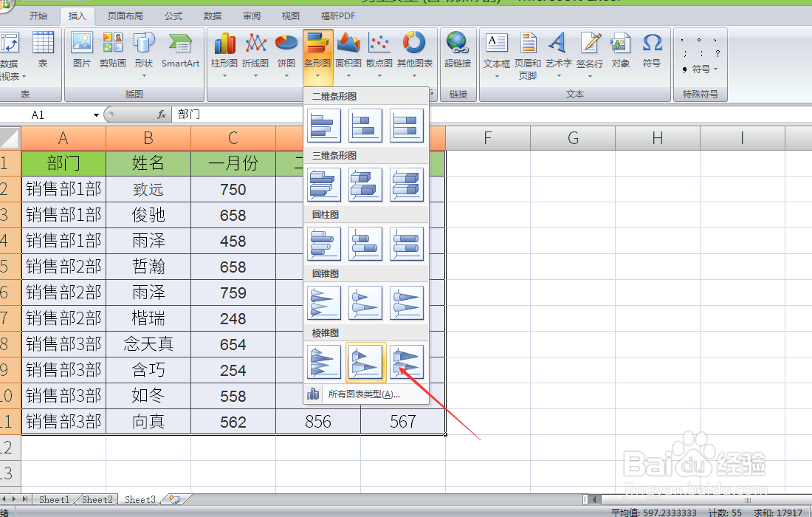
Task: Choose the highlighted stacked horizontal pyramid chart
Action: [365, 362]
